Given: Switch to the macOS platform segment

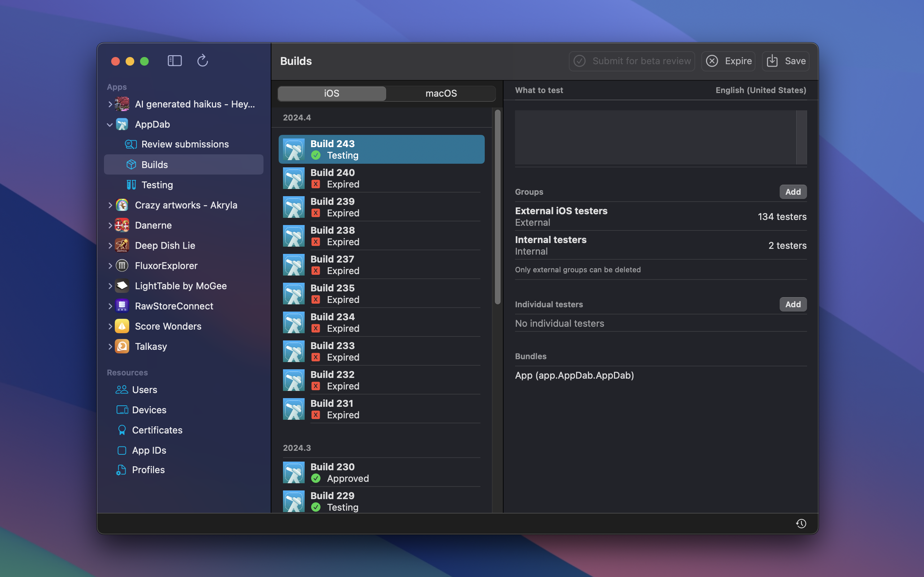Looking at the screenshot, I should 441,93.
